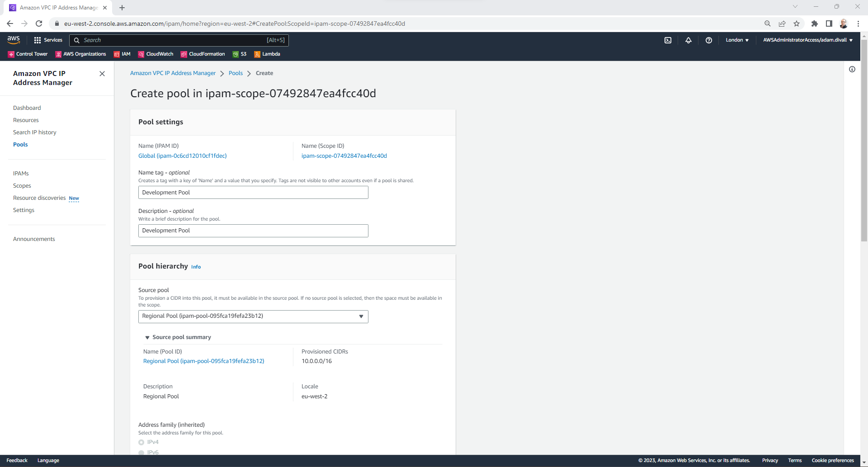This screenshot has width=868, height=467.
Task: Open Privacy footer link
Action: click(770, 461)
